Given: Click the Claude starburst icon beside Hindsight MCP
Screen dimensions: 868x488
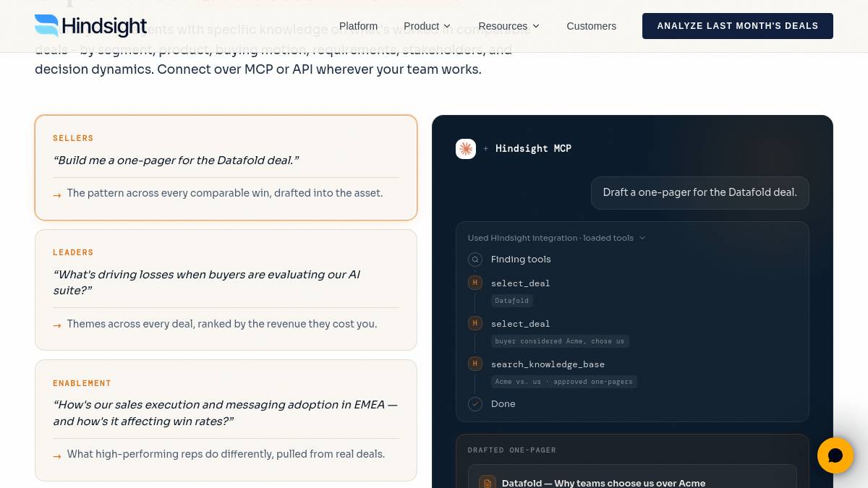Looking at the screenshot, I should click(x=466, y=149).
